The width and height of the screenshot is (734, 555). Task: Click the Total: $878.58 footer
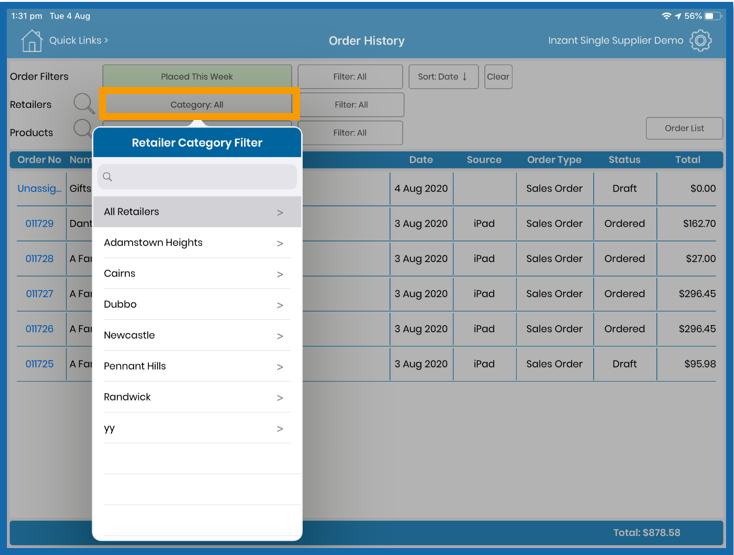click(x=646, y=533)
